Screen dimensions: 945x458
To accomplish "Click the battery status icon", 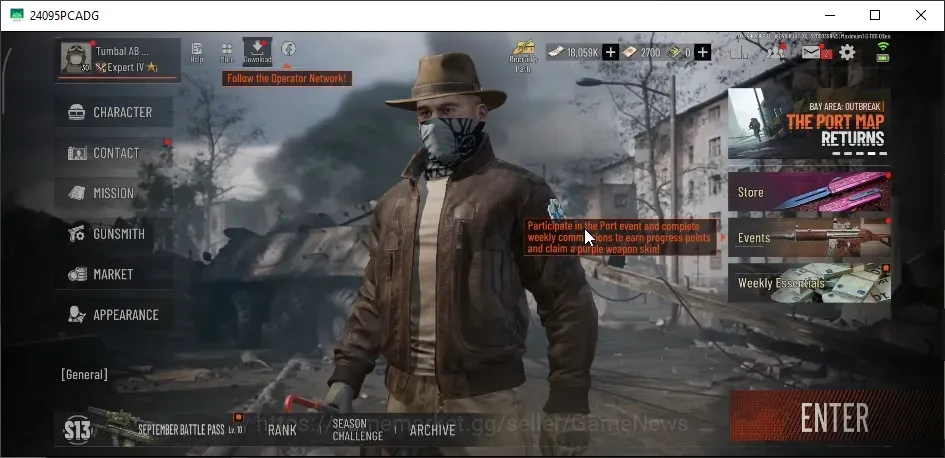I will click(x=883, y=57).
